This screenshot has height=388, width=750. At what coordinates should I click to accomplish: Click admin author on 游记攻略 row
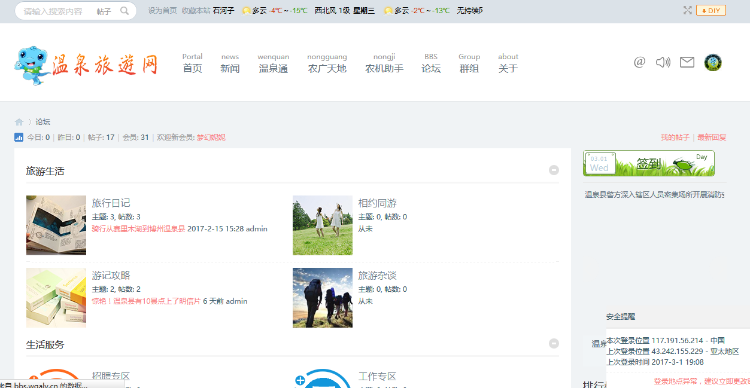coord(237,301)
